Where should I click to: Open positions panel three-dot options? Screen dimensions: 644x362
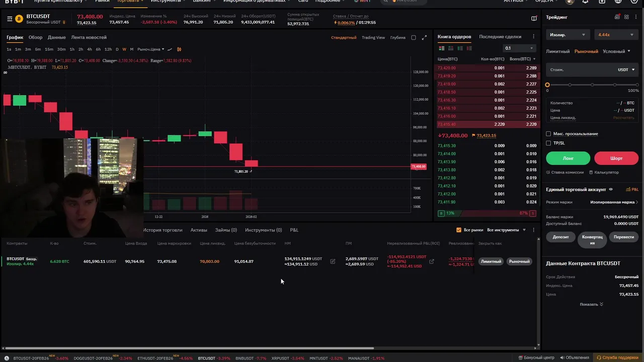click(534, 230)
